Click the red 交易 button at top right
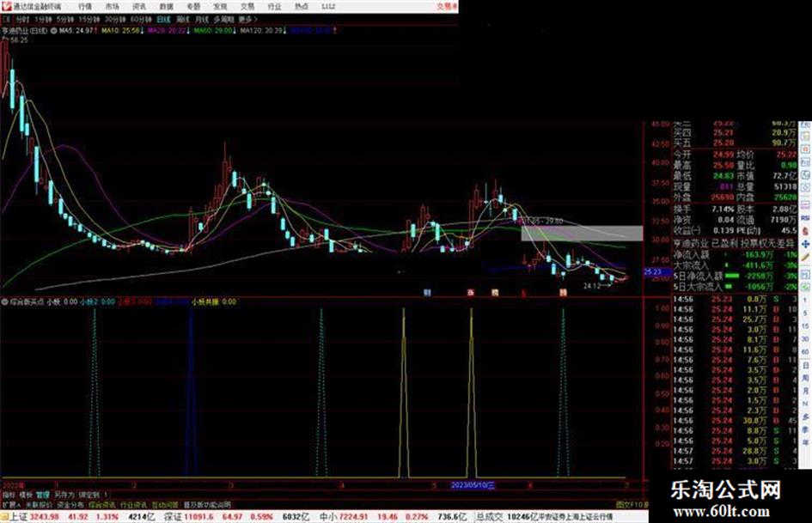This screenshot has height=523, width=812. tap(447, 7)
